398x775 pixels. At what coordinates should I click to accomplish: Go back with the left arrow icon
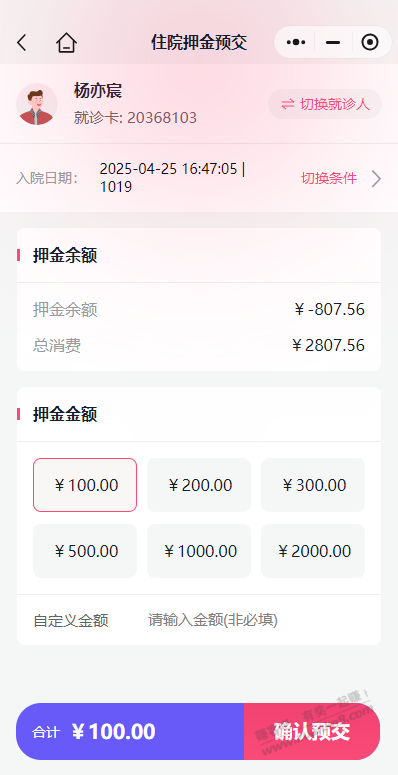pos(21,43)
